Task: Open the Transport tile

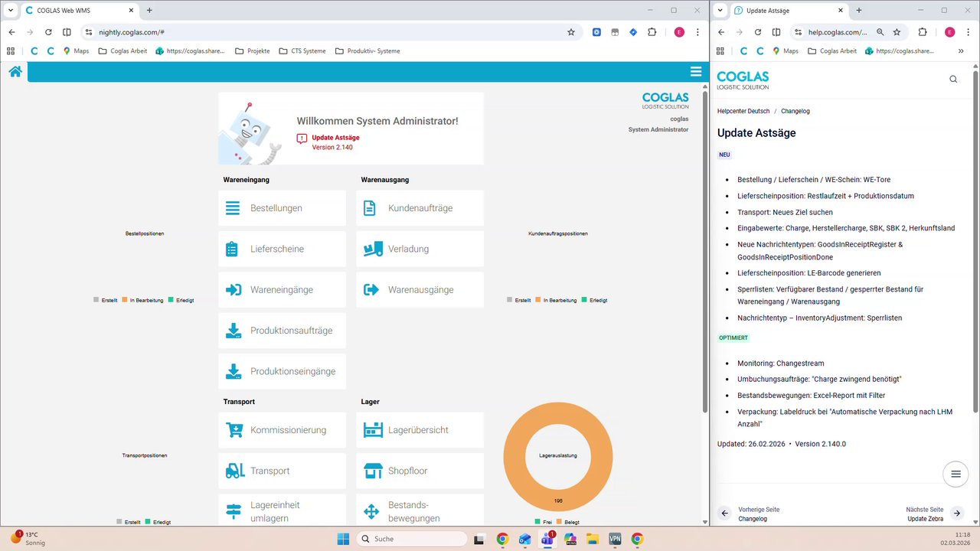Action: (x=282, y=471)
